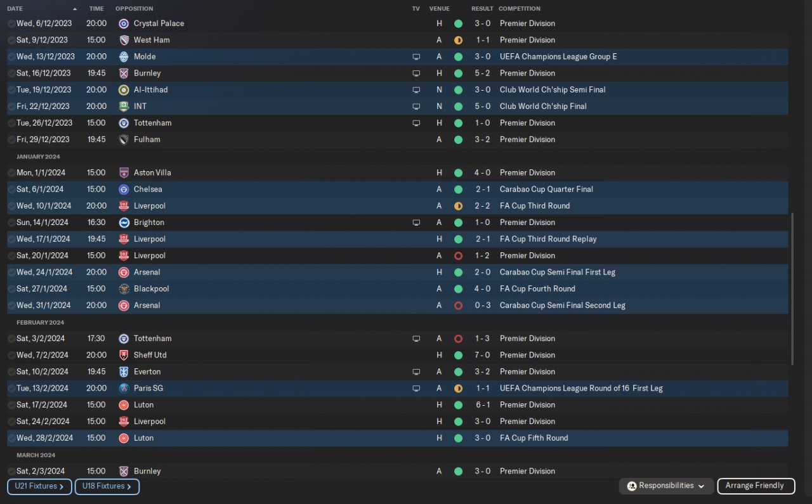
Task: Toggle the check circle beside Sat 3/2/2024
Action: 11,339
